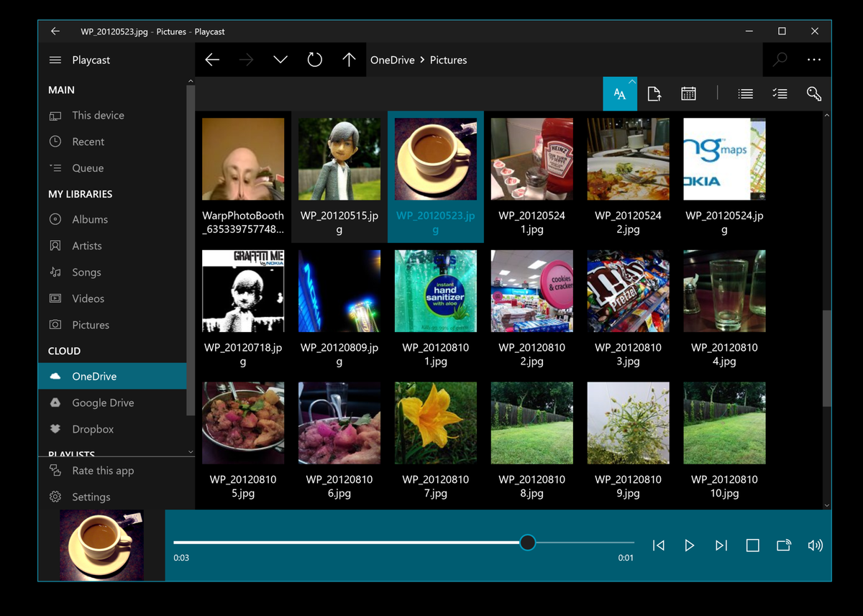Expand the chevron next to the back arrow
Screen dimensions: 863x616
point(280,60)
